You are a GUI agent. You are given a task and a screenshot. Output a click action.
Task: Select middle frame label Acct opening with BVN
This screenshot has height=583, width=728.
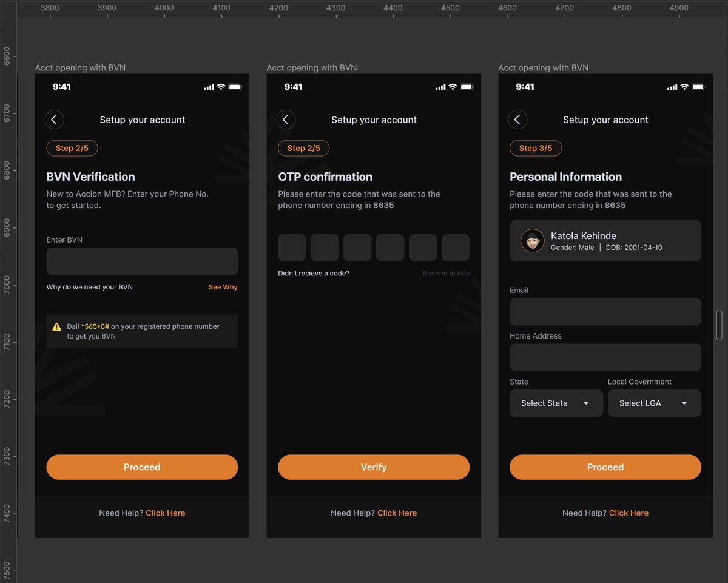point(312,68)
